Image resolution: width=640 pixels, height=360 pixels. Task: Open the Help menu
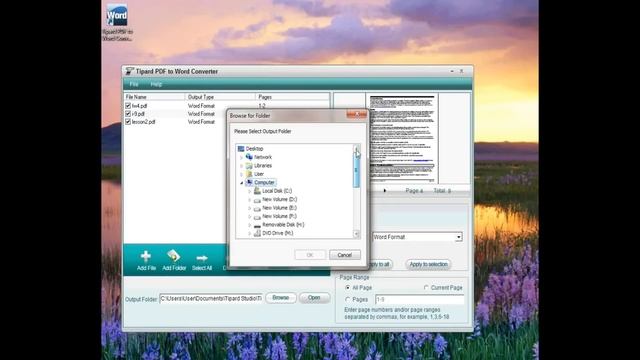(156, 84)
